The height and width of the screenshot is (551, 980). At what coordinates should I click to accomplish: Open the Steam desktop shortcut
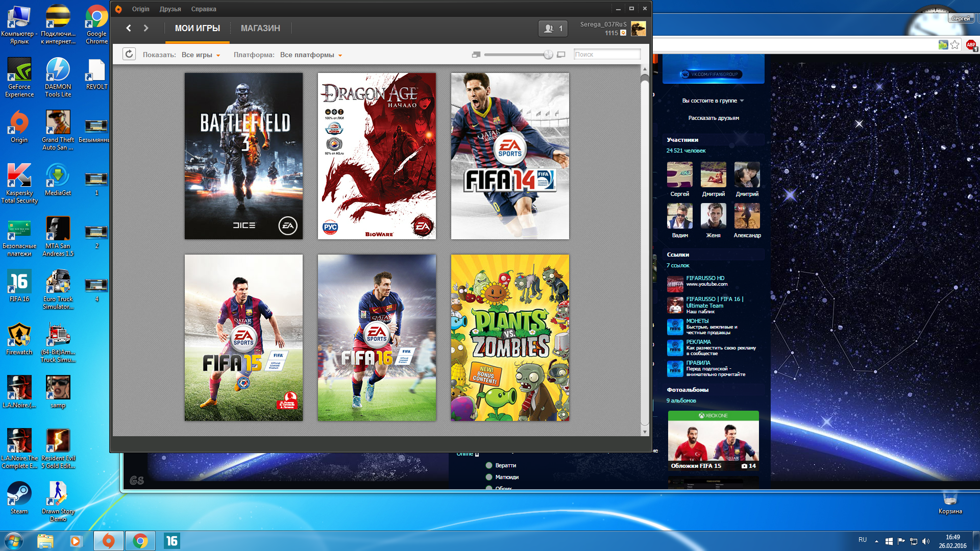(19, 498)
